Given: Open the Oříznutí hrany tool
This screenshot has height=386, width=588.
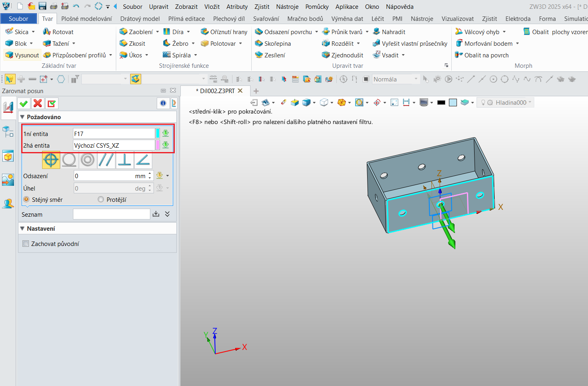Looking at the screenshot, I should [224, 32].
